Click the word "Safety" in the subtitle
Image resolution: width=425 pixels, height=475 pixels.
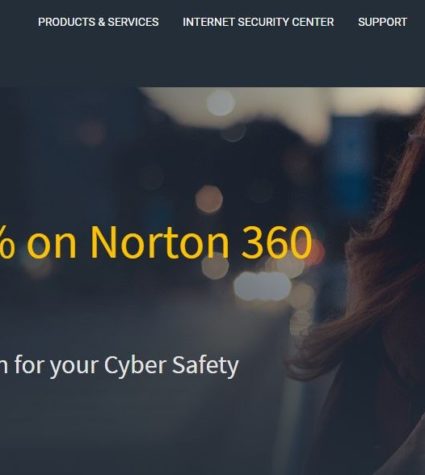pos(205,366)
